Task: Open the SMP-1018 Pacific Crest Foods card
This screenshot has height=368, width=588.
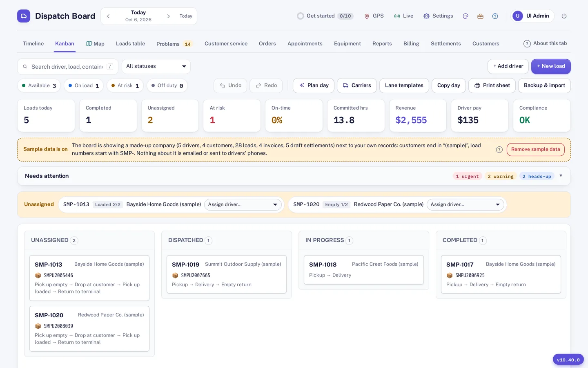Action: click(x=364, y=270)
